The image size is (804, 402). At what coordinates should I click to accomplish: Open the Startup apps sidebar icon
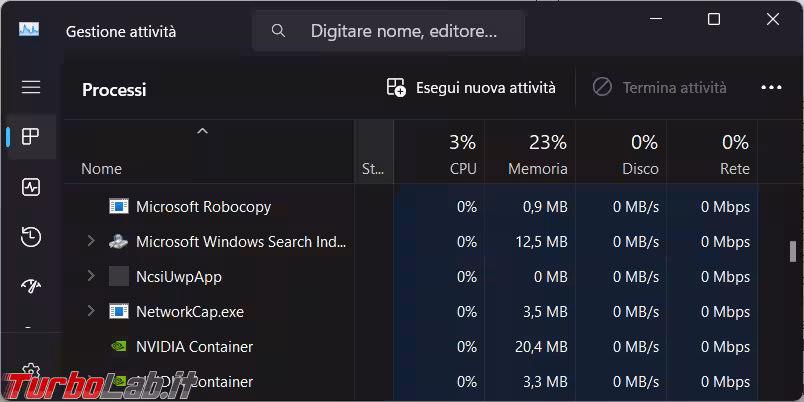(31, 287)
